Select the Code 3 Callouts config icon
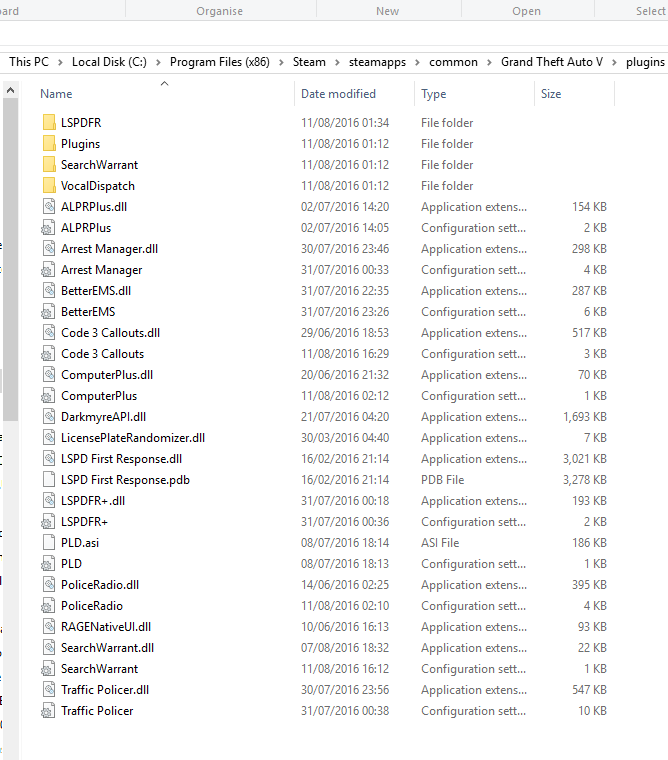The image size is (668, 760). click(x=48, y=354)
